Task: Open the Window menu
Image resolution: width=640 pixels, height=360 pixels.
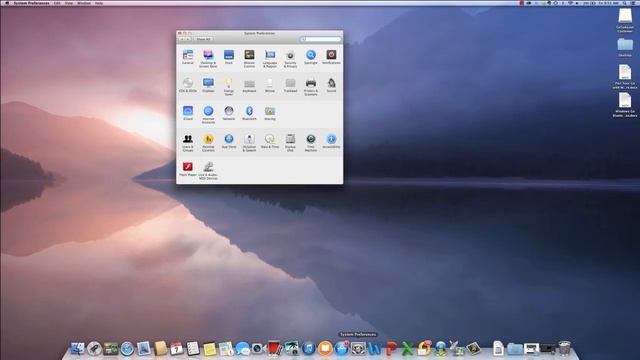Action: pos(84,3)
